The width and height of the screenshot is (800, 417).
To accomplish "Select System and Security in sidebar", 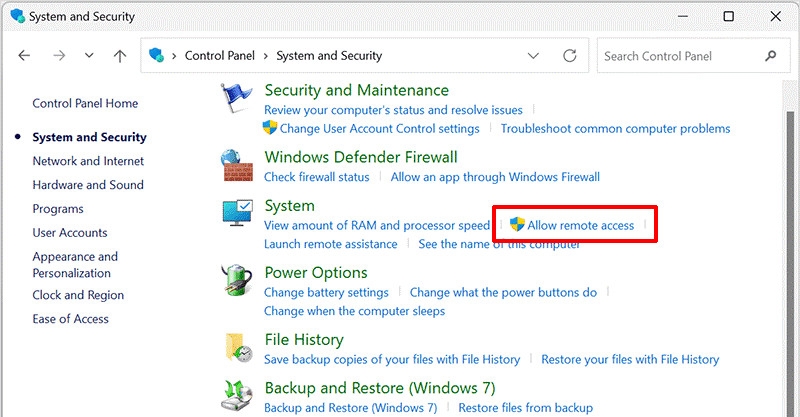I will tap(89, 137).
